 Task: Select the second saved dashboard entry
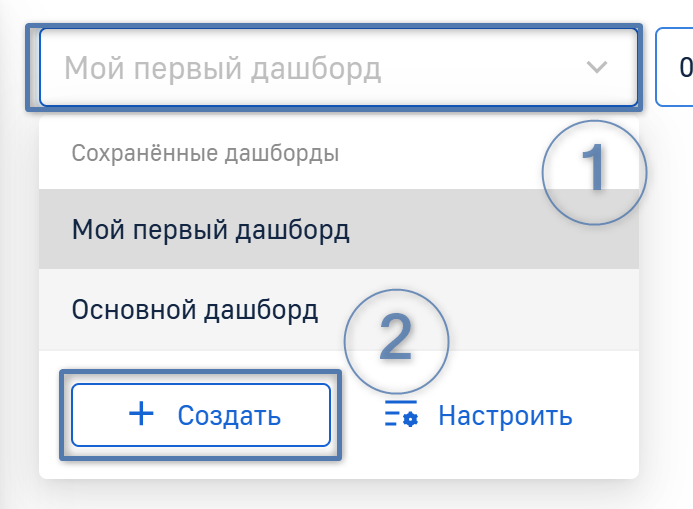pos(195,309)
